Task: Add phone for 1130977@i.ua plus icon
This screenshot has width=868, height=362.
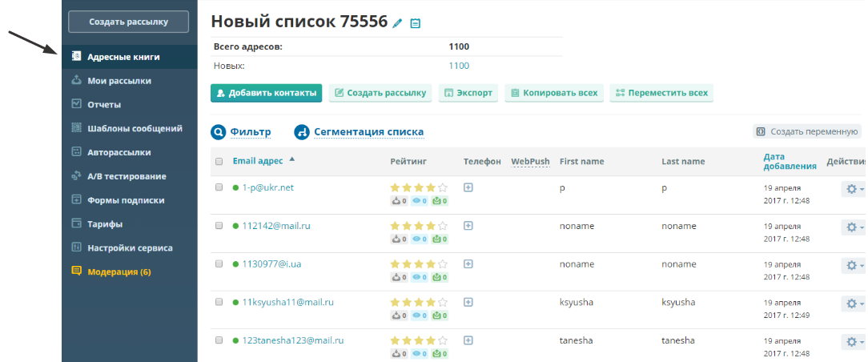Action: (x=468, y=264)
